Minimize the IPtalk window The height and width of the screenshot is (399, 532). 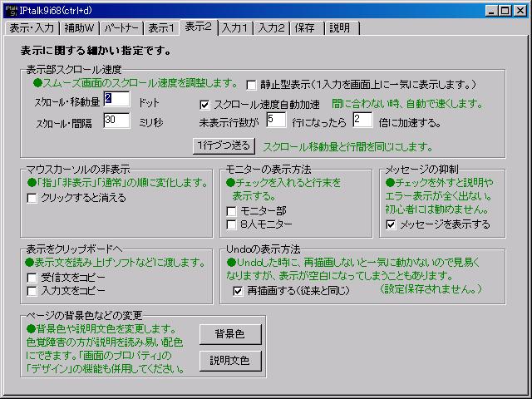pos(491,11)
